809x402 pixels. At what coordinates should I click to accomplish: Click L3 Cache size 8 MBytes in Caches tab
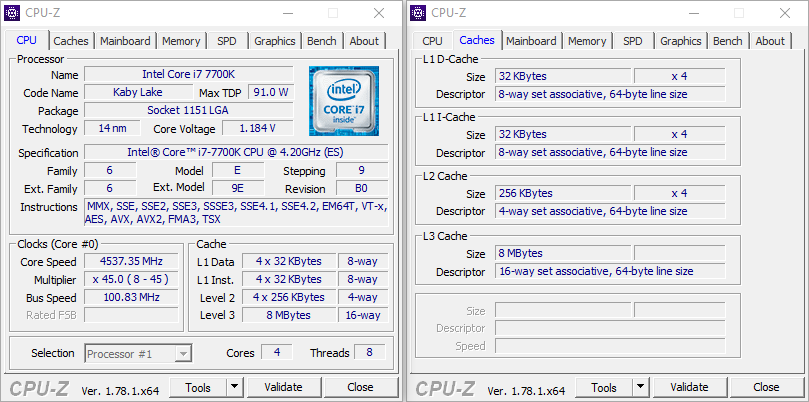pos(563,253)
